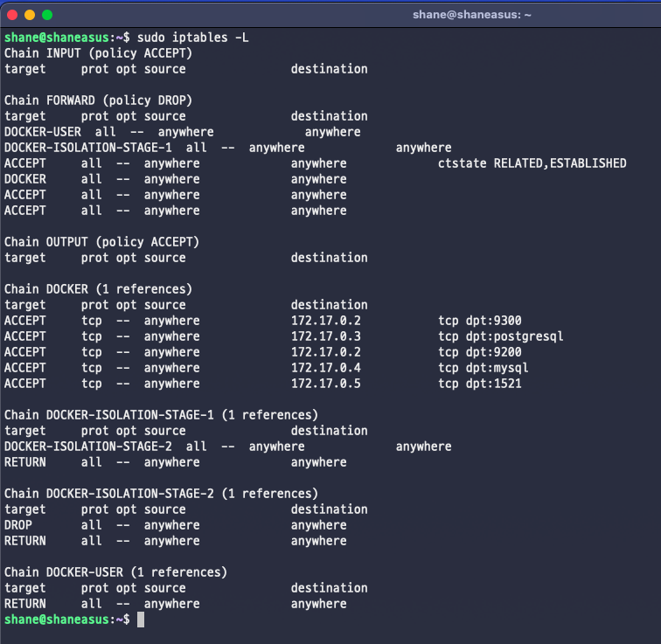Click the Chain DOCKER-USER (1 references) line
The height and width of the screenshot is (644, 661).
tap(115, 572)
